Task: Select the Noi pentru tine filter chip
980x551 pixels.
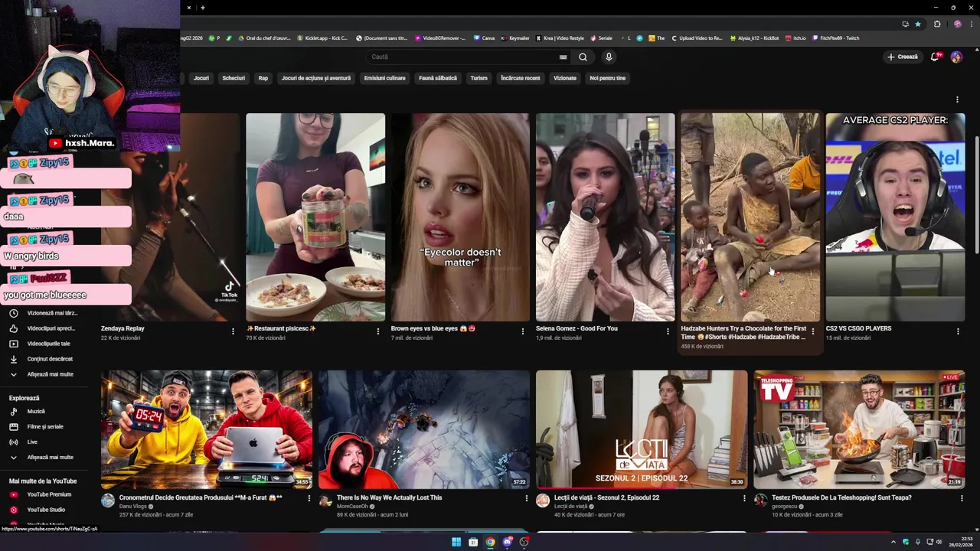Action: pyautogui.click(x=608, y=78)
